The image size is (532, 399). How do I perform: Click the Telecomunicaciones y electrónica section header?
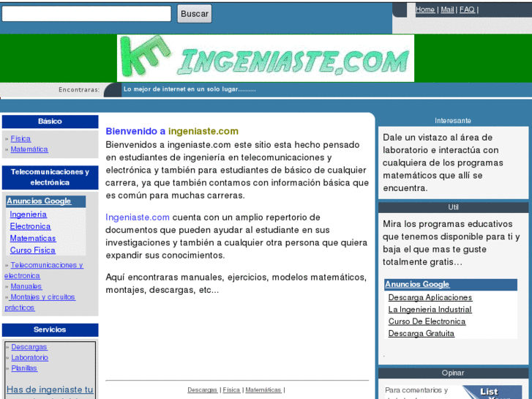[50, 177]
